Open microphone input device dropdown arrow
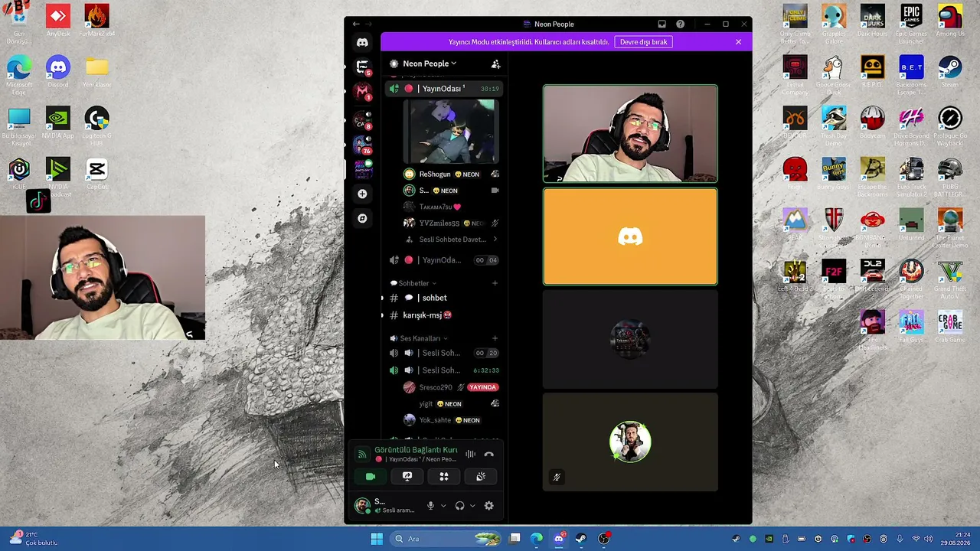The width and height of the screenshot is (980, 551). pyautogui.click(x=443, y=506)
